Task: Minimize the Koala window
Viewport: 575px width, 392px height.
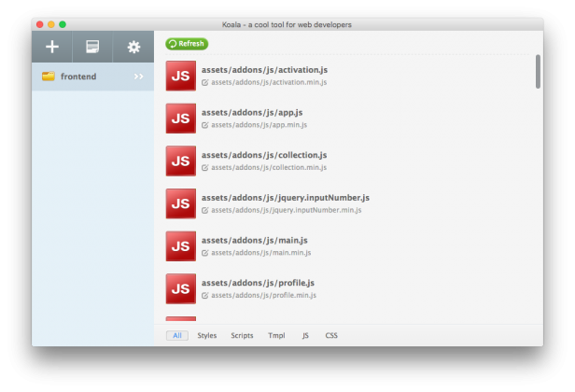Action: [x=51, y=24]
